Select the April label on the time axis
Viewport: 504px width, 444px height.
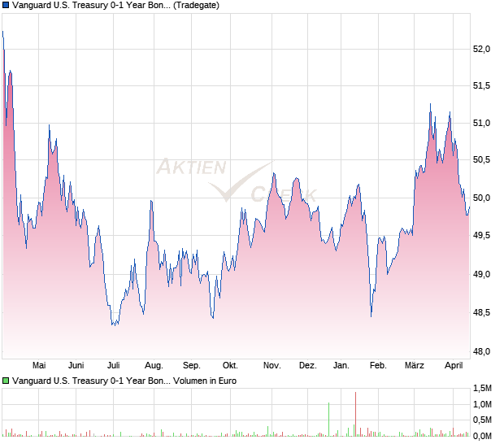coord(452,365)
